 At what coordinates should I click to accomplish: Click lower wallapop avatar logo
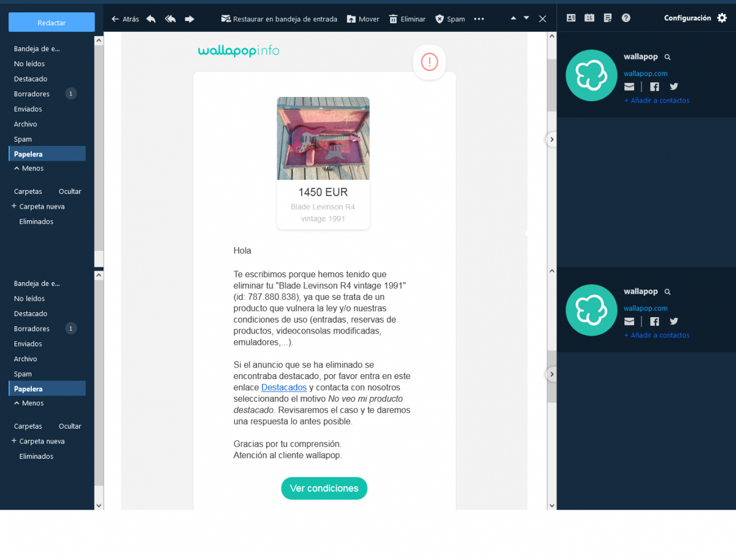pyautogui.click(x=591, y=310)
